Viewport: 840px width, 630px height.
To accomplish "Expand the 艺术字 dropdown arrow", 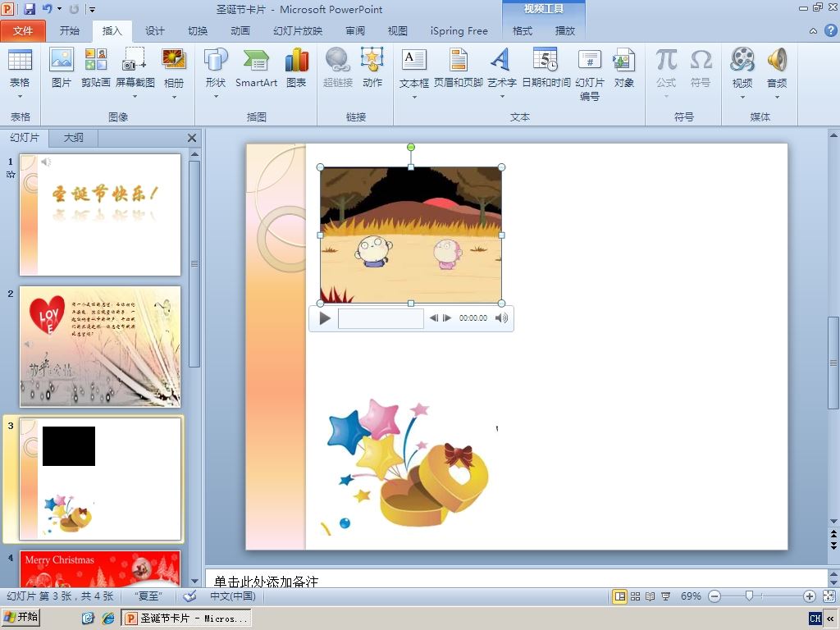I will click(502, 97).
